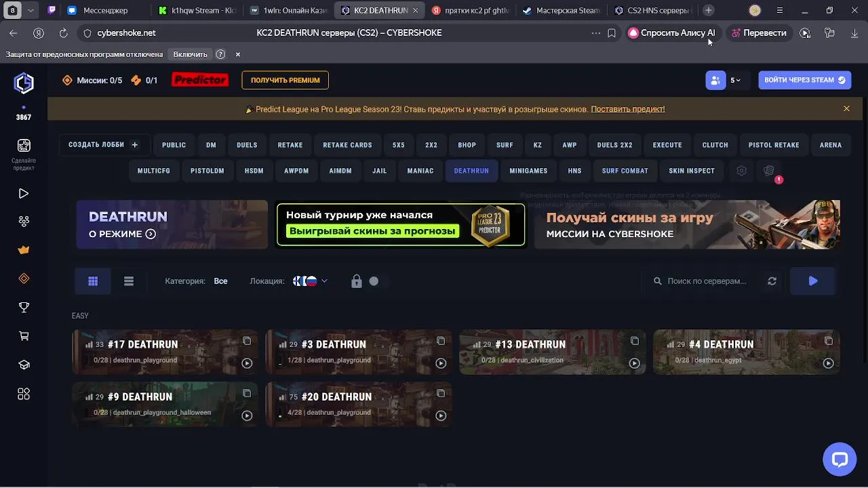Open the apps grid icon in sidebar
The width and height of the screenshot is (868, 488).
[24, 394]
